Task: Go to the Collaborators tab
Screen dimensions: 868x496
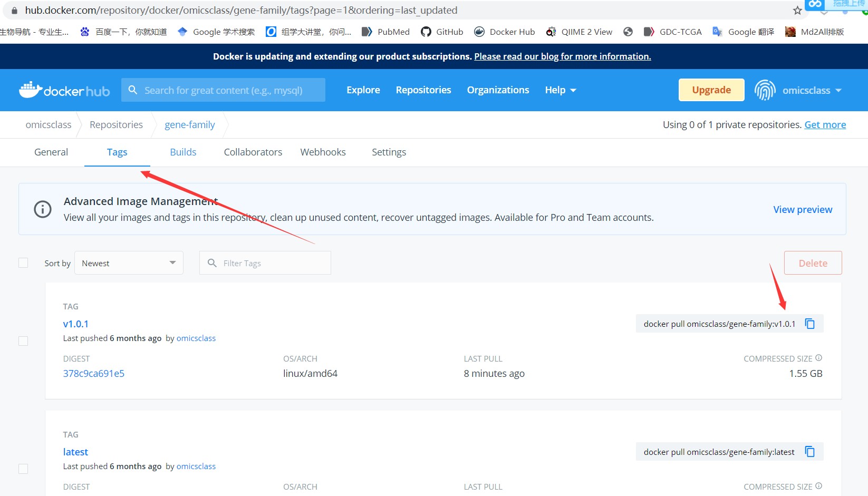Action: 253,152
